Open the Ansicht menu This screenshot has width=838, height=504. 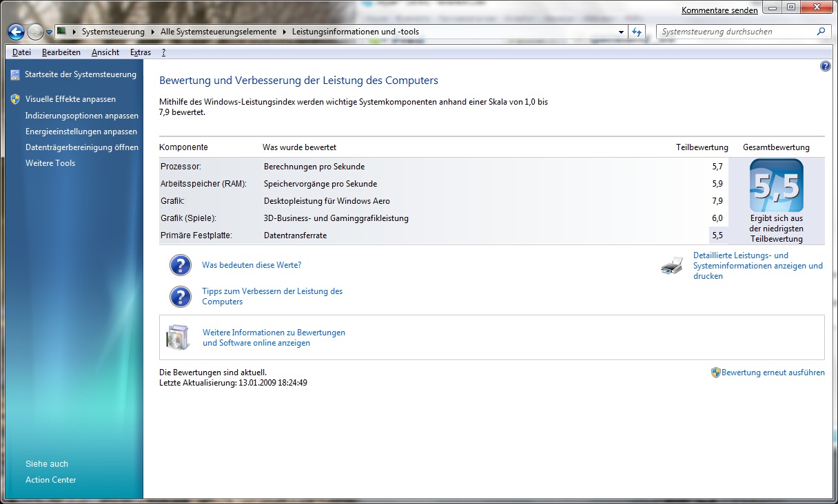pyautogui.click(x=105, y=52)
